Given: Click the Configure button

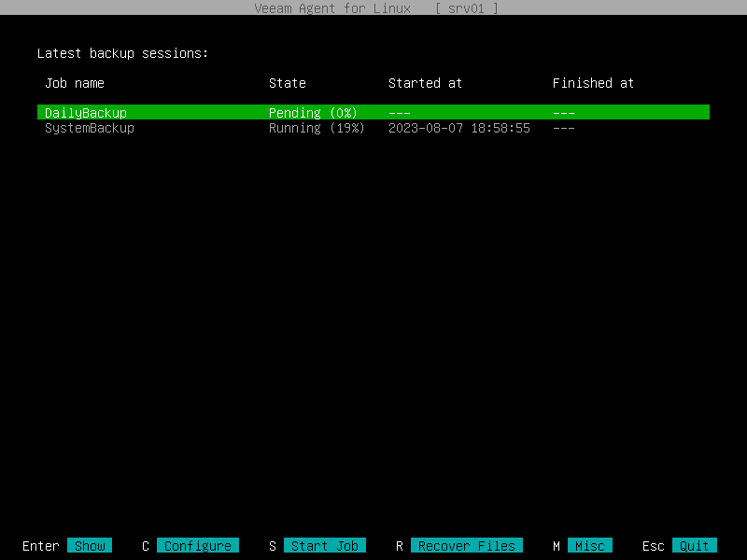Looking at the screenshot, I should click(198, 545).
